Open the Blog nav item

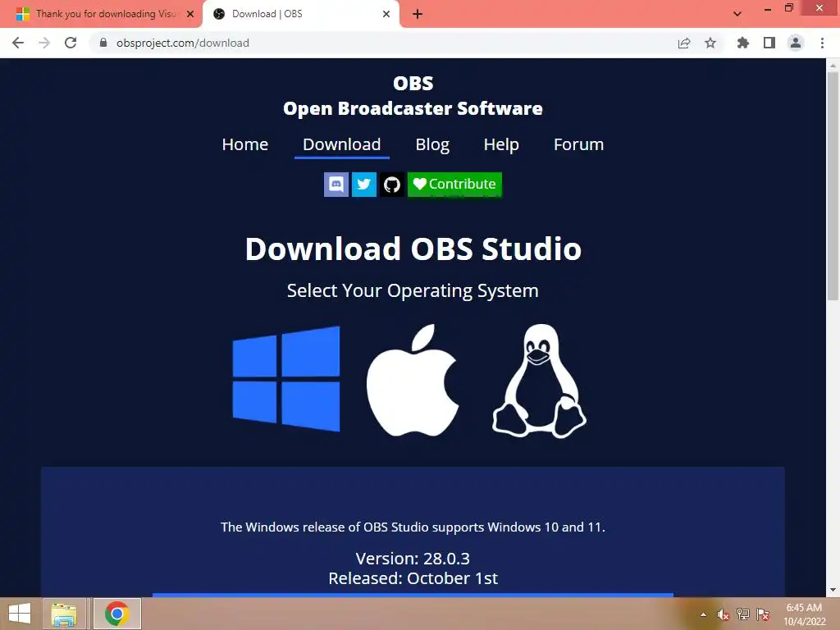tap(432, 144)
